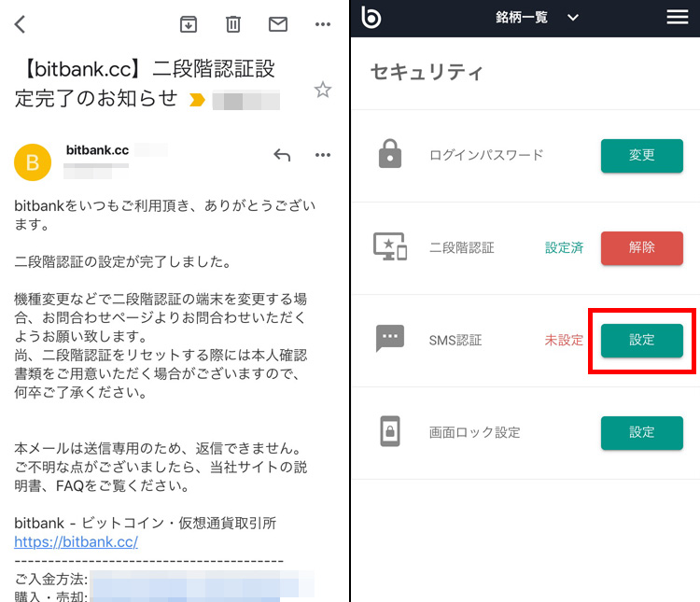
Task: Tap the 画面ロック設定 row label
Action: tap(474, 433)
